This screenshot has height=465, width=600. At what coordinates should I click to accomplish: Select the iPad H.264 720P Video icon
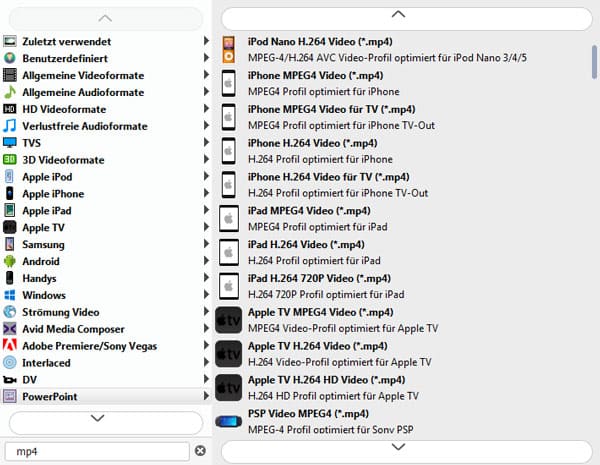coord(228,286)
